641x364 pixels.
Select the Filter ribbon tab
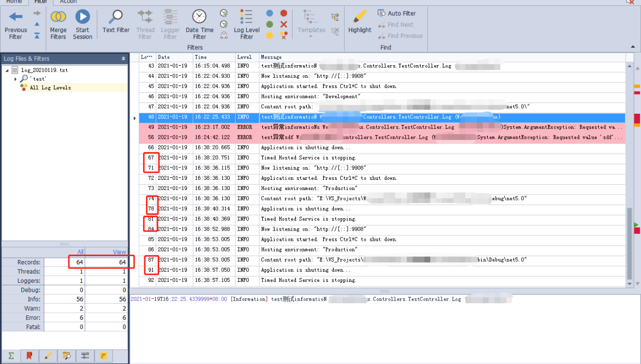[x=41, y=2]
